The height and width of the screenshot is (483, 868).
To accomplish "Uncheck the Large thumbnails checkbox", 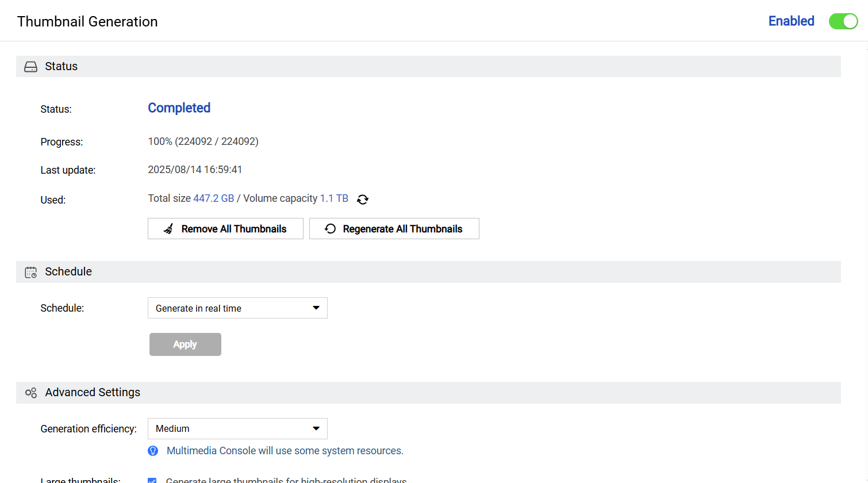I will point(152,480).
